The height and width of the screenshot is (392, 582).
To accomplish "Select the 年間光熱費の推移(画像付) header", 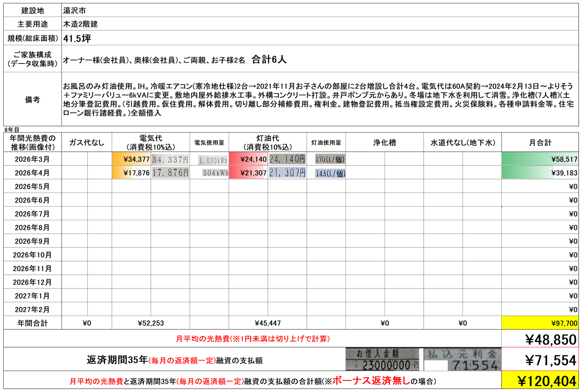I will coord(32,143).
